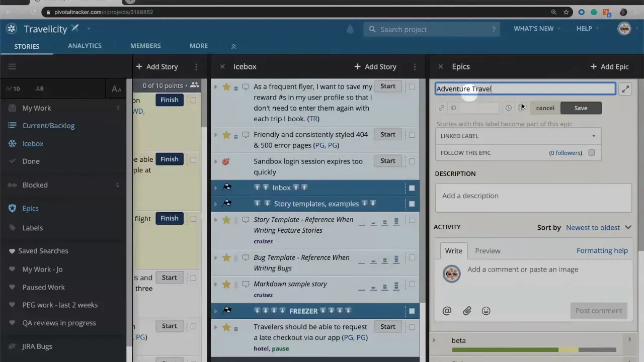This screenshot has width=644, height=362.
Task: Enable Follow This Epic checkbox
Action: 591,152
